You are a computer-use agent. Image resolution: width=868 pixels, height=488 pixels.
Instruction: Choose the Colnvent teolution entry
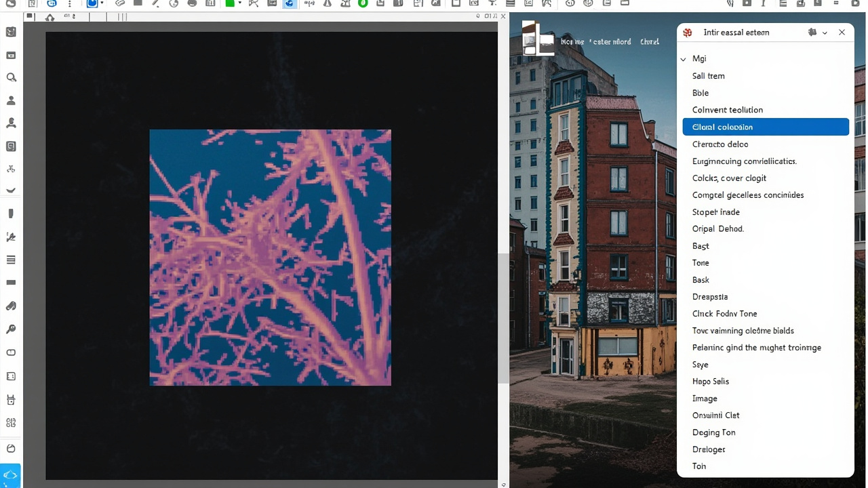pos(728,110)
